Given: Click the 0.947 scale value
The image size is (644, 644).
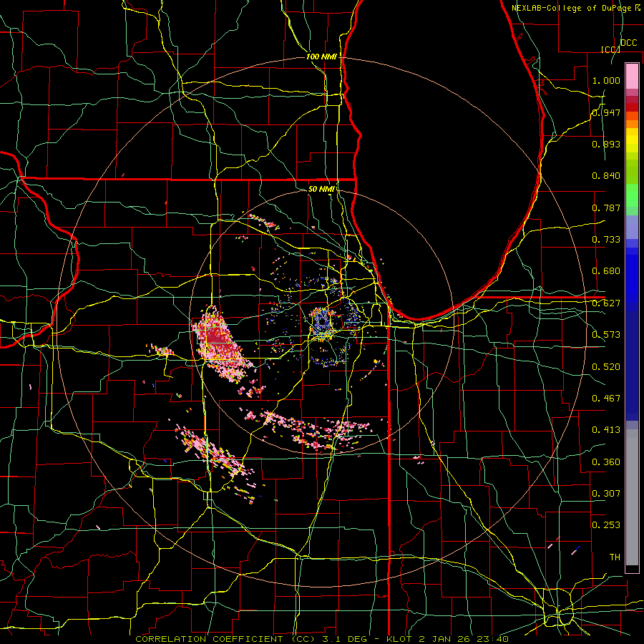Looking at the screenshot, I should 606,112.
